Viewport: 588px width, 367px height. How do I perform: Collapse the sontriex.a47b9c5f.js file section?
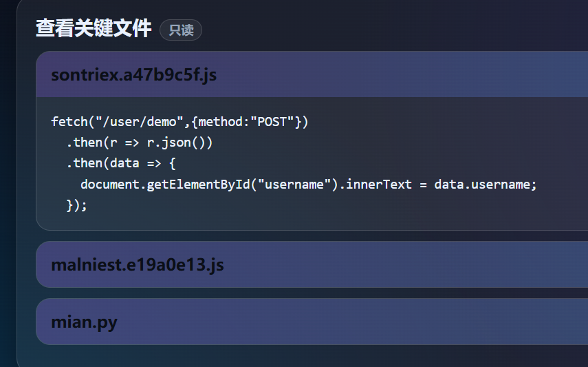134,75
